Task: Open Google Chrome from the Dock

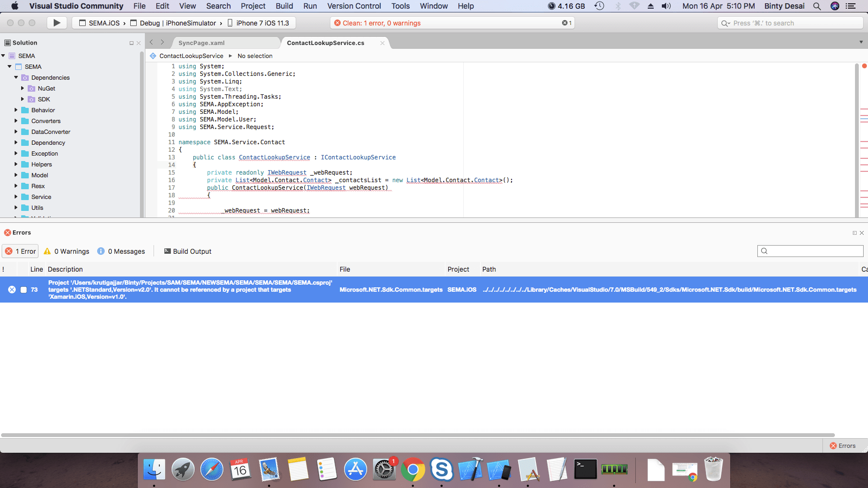Action: point(413,470)
